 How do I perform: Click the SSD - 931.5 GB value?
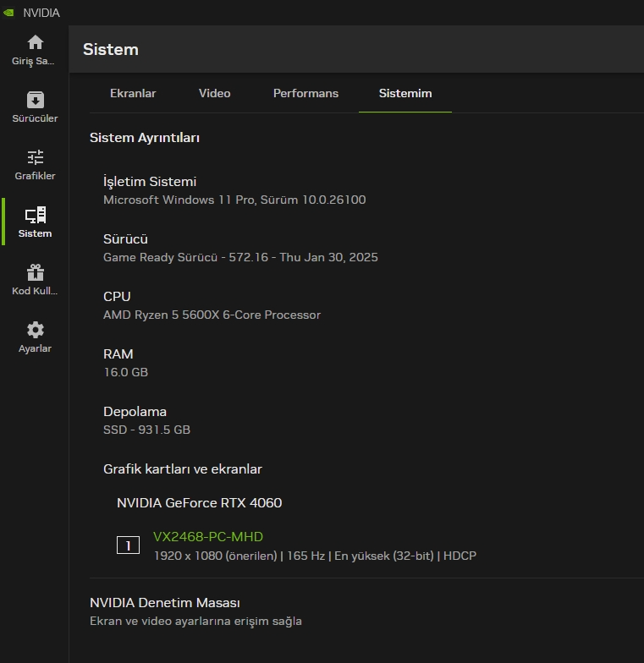click(147, 430)
